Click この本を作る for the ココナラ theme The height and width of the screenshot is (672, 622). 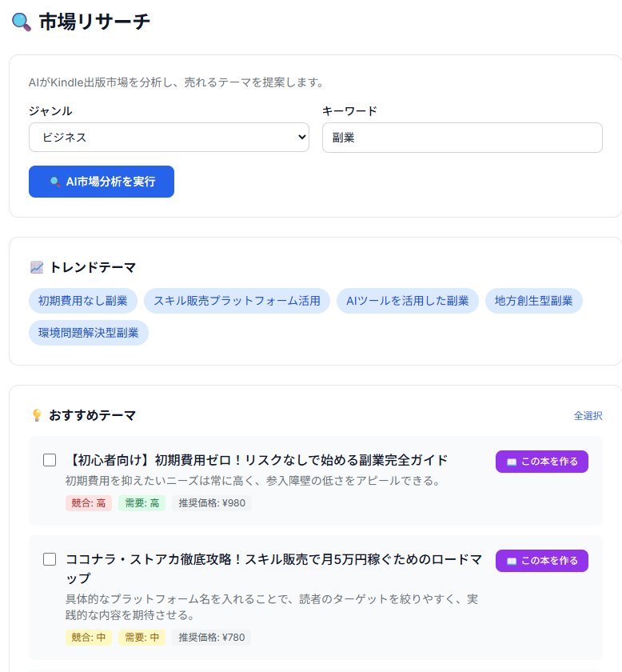coord(542,561)
